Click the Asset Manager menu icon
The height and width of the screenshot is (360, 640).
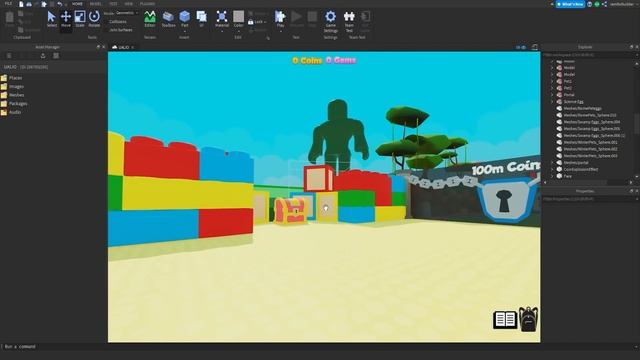(9, 56)
